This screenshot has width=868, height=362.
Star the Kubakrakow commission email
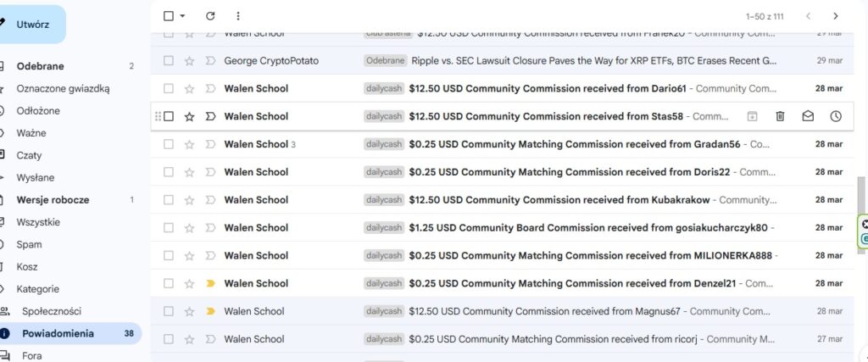(x=190, y=200)
